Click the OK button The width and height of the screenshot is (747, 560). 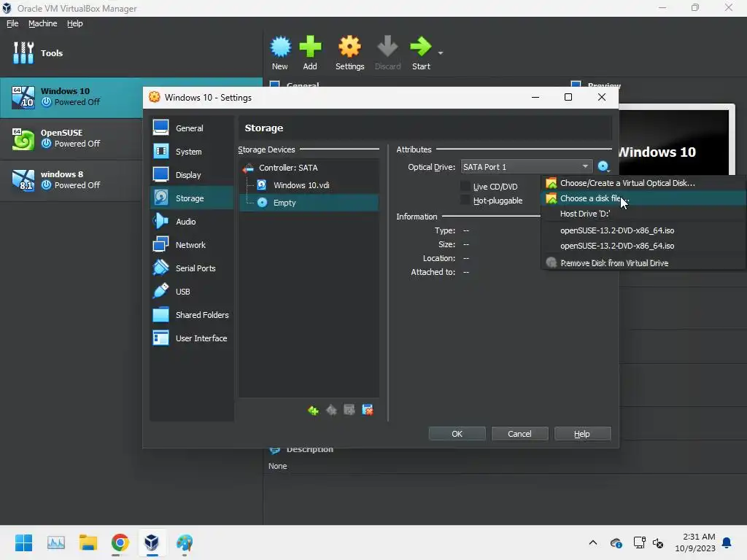click(457, 434)
